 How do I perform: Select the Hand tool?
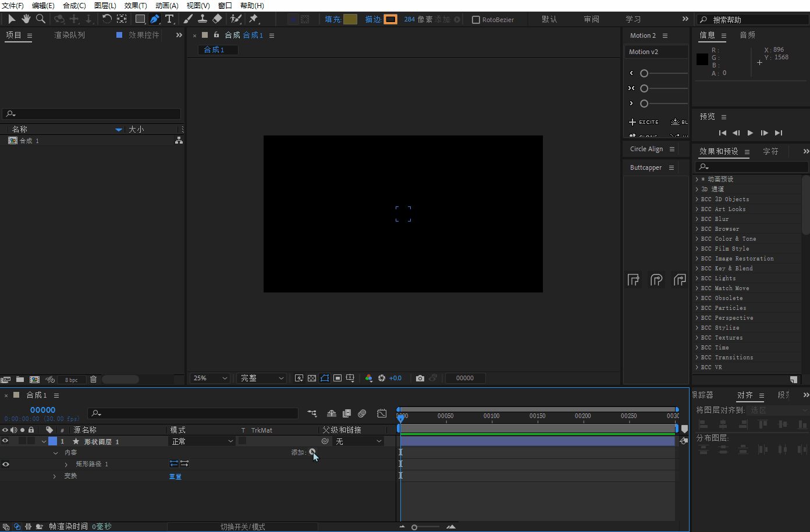[26, 19]
